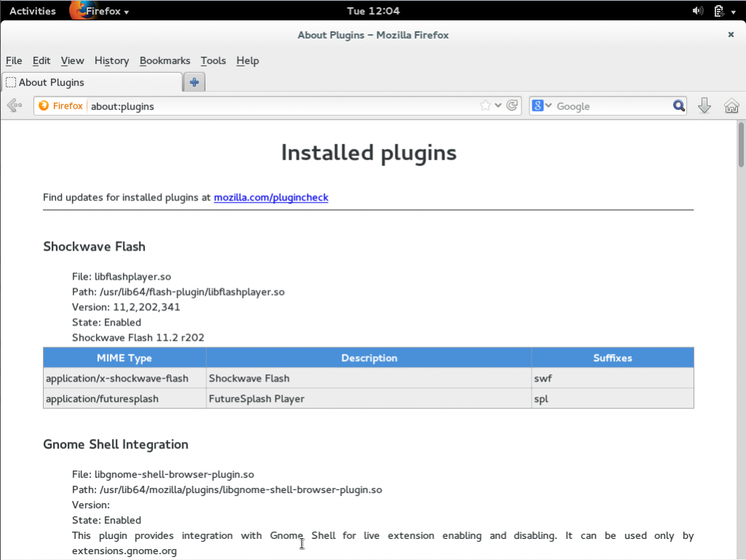Follow the mozilla.com/plugincheck link

click(271, 197)
